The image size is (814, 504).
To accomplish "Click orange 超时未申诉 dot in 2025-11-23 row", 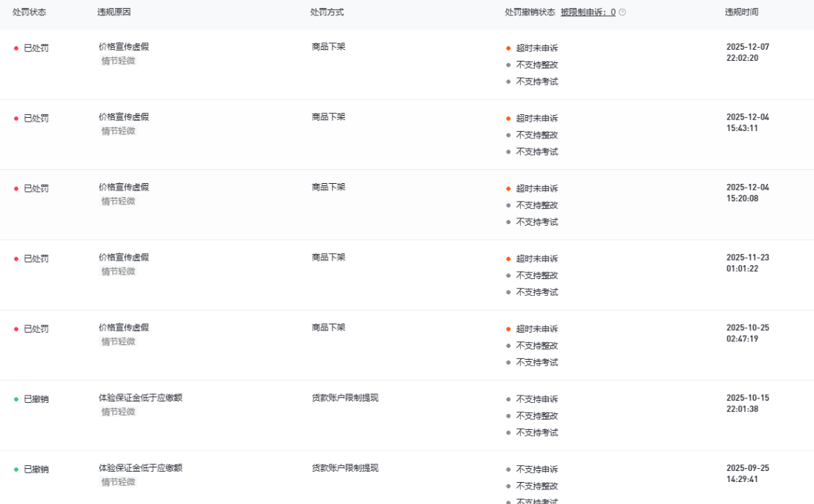I will pyautogui.click(x=508, y=259).
